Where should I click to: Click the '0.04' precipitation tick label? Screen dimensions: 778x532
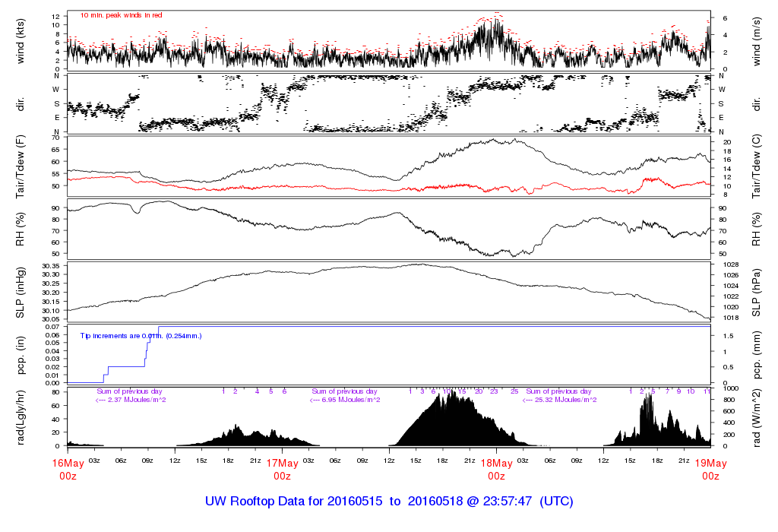(52, 351)
